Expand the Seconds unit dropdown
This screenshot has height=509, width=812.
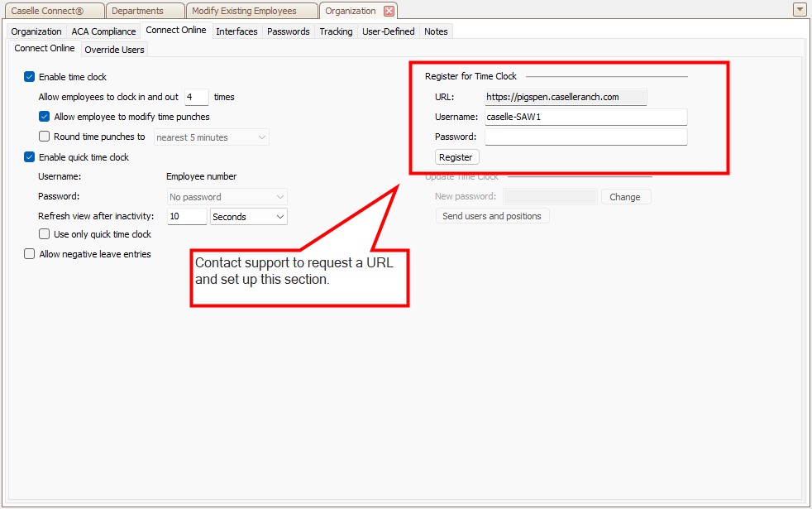pyautogui.click(x=280, y=217)
